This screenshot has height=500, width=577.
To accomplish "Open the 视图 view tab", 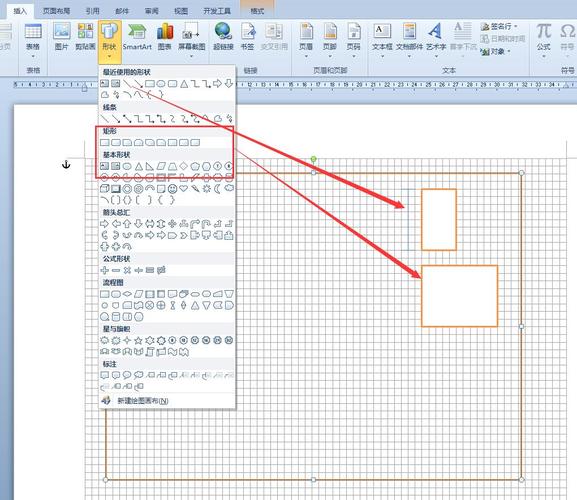I will (x=181, y=11).
